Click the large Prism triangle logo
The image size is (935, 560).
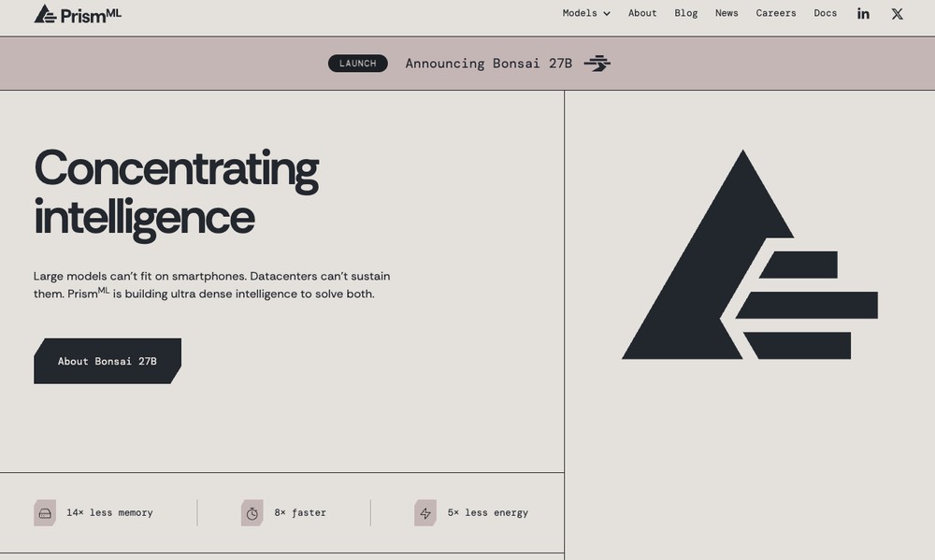[x=750, y=254]
